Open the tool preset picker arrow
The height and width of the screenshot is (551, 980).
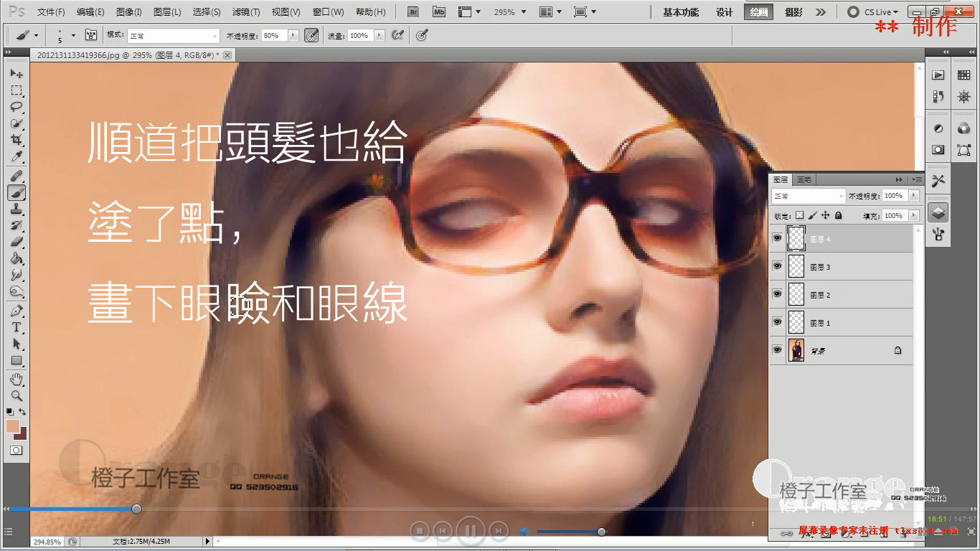pos(38,35)
